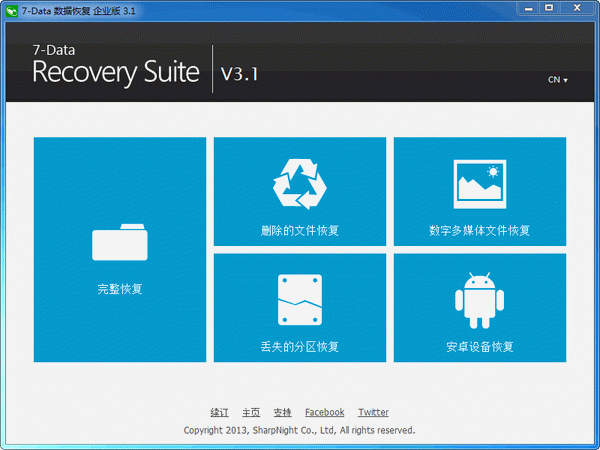
Task: Click the copyright SharpNight text
Action: pyautogui.click(x=299, y=430)
